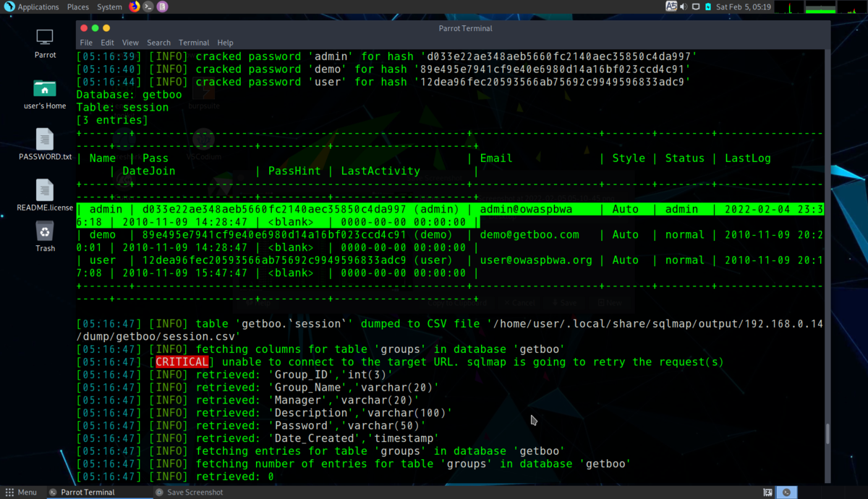Click the 'Table: session' line

(x=122, y=107)
